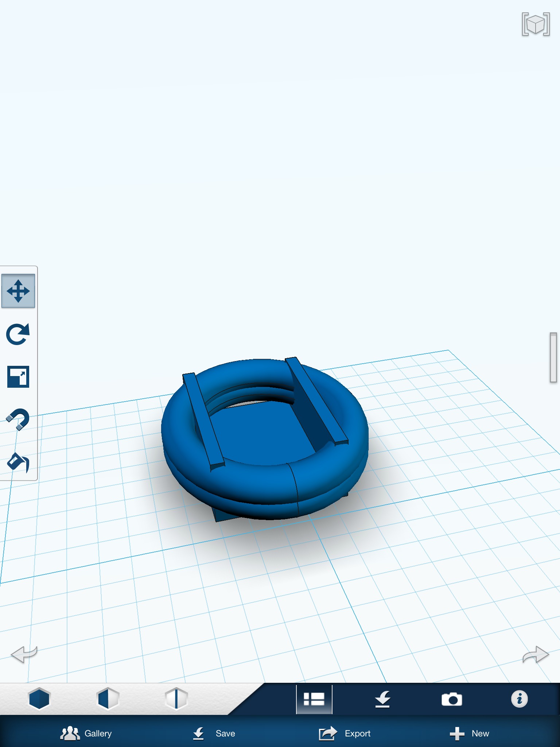Click the vertical slider handle on right edge
Viewport: 560px width, 747px height.
point(553,357)
